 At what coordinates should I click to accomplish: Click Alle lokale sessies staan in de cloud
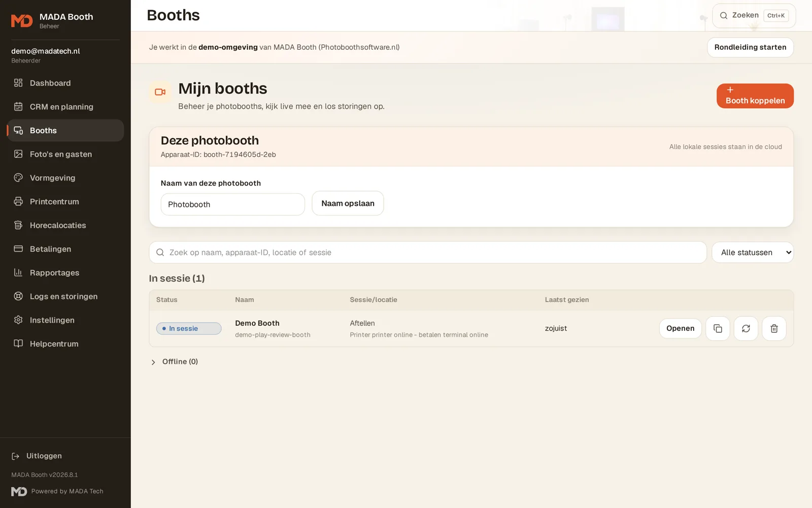pyautogui.click(x=725, y=147)
